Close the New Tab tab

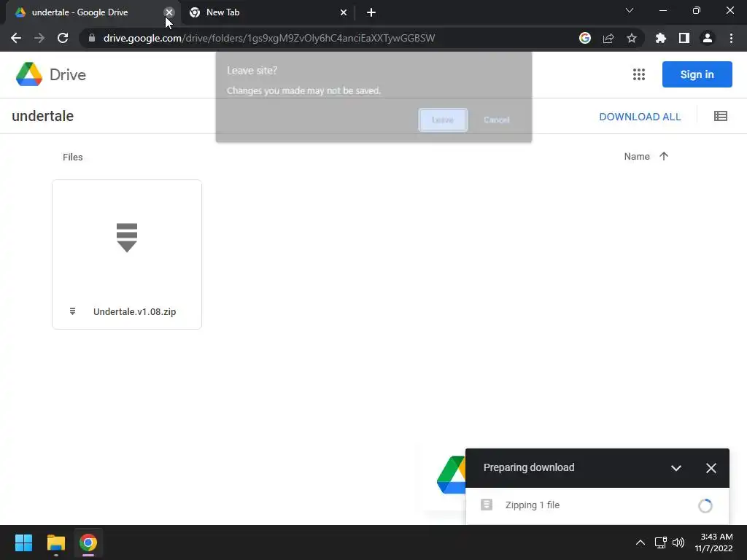[x=344, y=12]
